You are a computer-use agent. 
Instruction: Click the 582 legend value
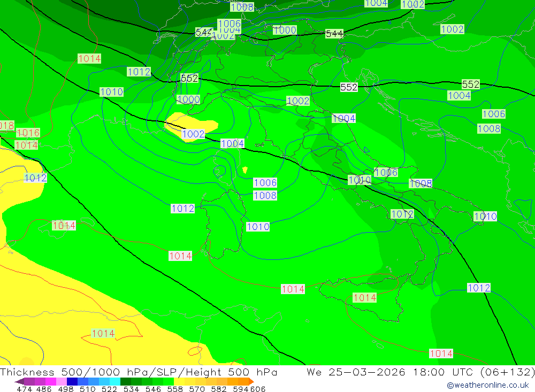tap(219, 389)
